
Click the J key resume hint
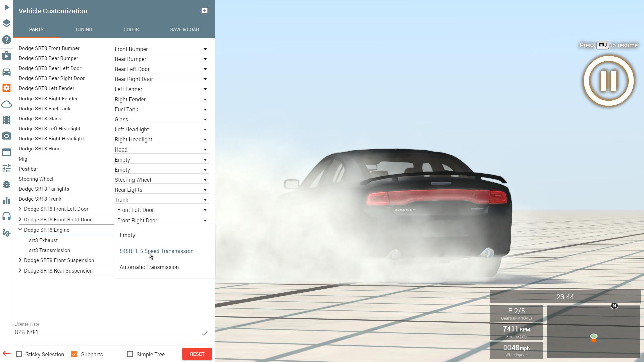click(603, 45)
